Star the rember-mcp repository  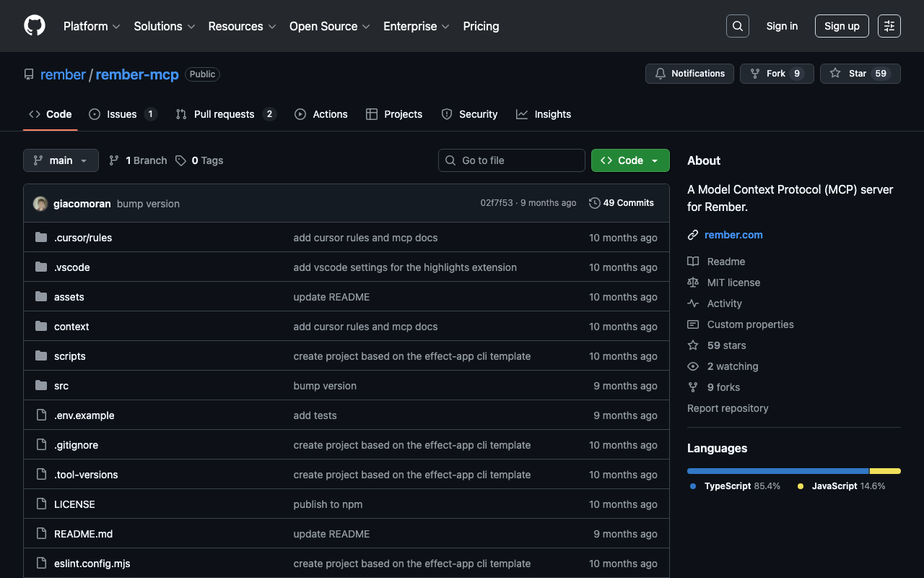tap(859, 74)
